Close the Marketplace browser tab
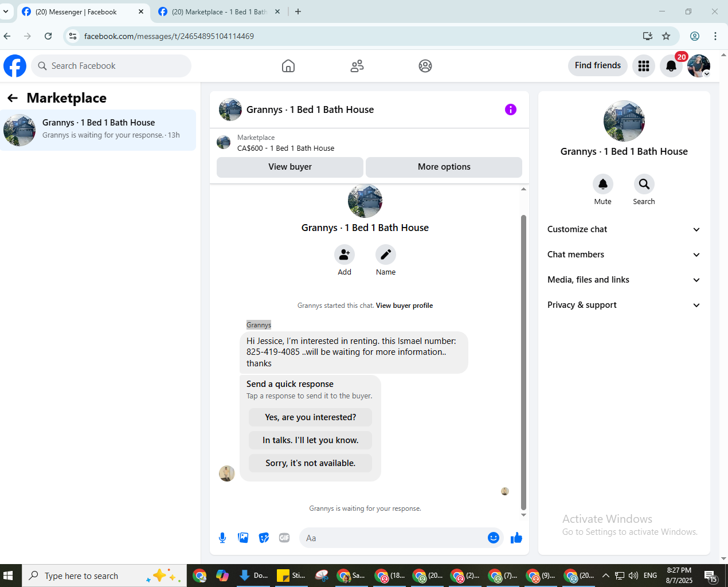 click(277, 11)
